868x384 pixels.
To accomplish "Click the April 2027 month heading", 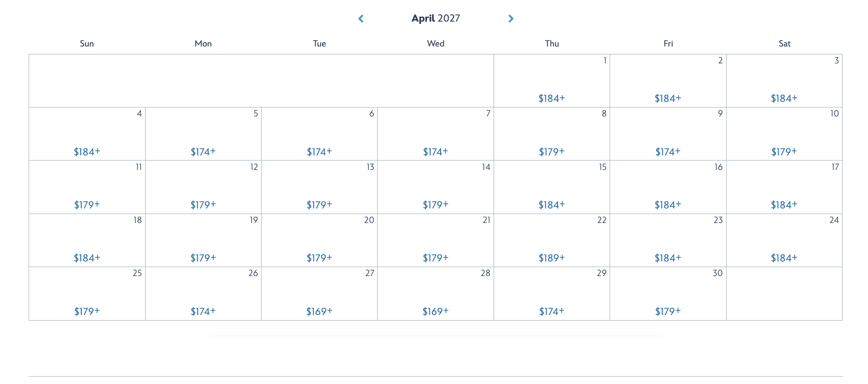I will pos(435,18).
